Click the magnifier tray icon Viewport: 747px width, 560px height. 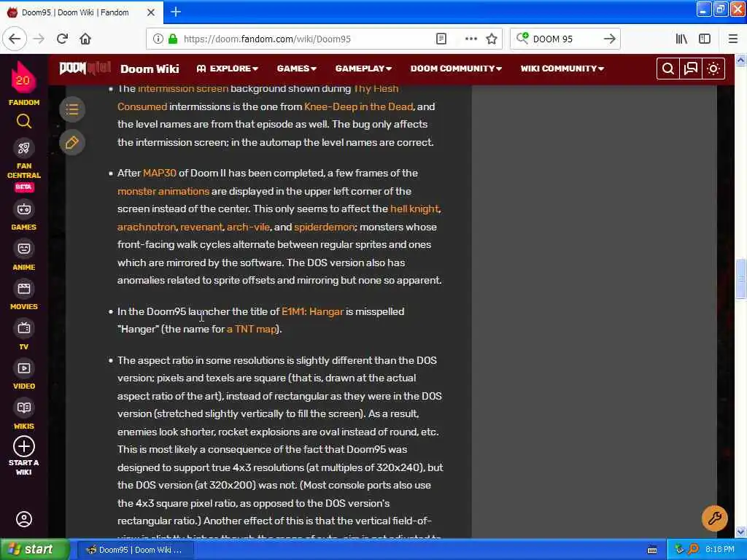[x=693, y=550]
